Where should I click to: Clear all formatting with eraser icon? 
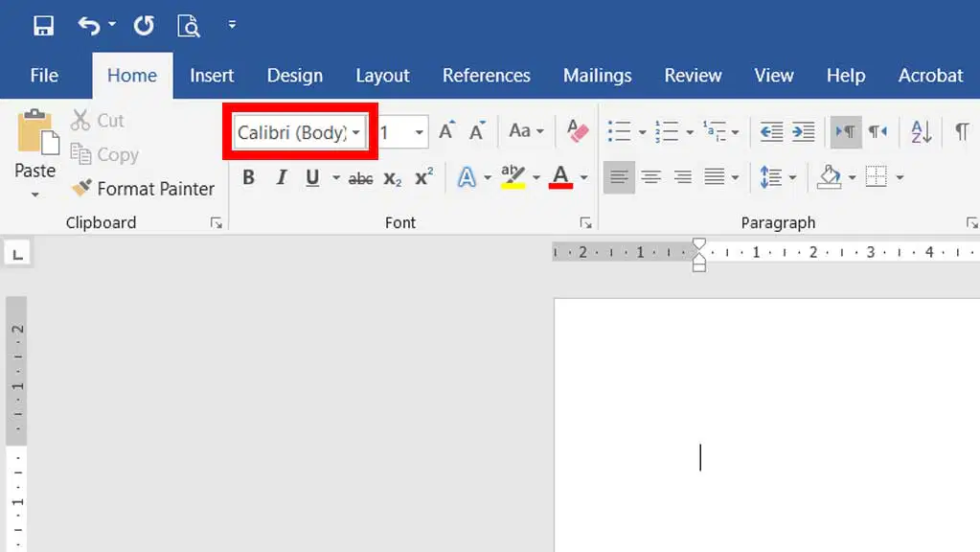pos(577,130)
